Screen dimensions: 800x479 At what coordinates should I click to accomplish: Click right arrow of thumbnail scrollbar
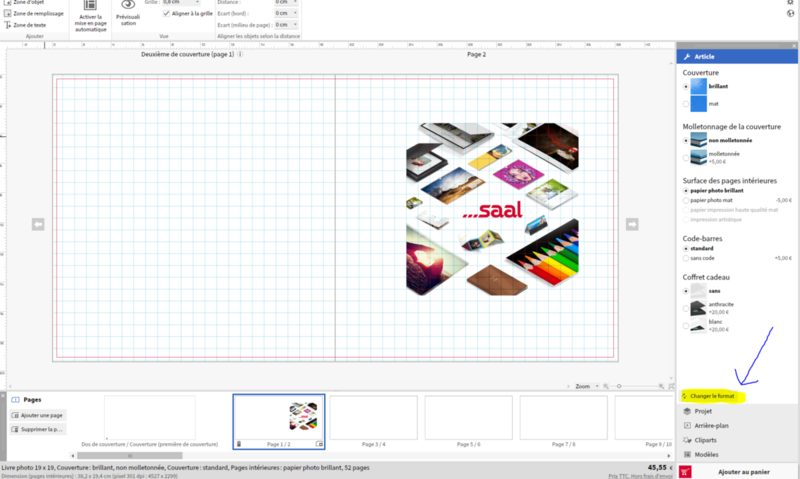coord(668,456)
